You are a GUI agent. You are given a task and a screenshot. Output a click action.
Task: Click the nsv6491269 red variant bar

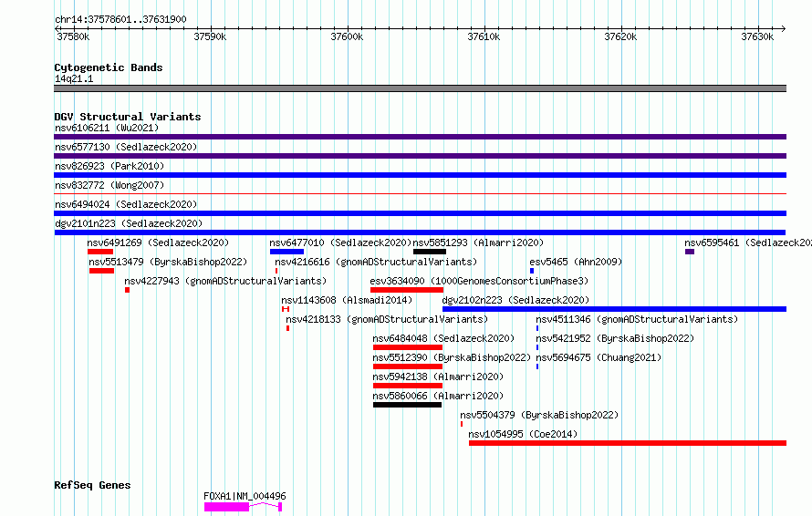(x=100, y=252)
